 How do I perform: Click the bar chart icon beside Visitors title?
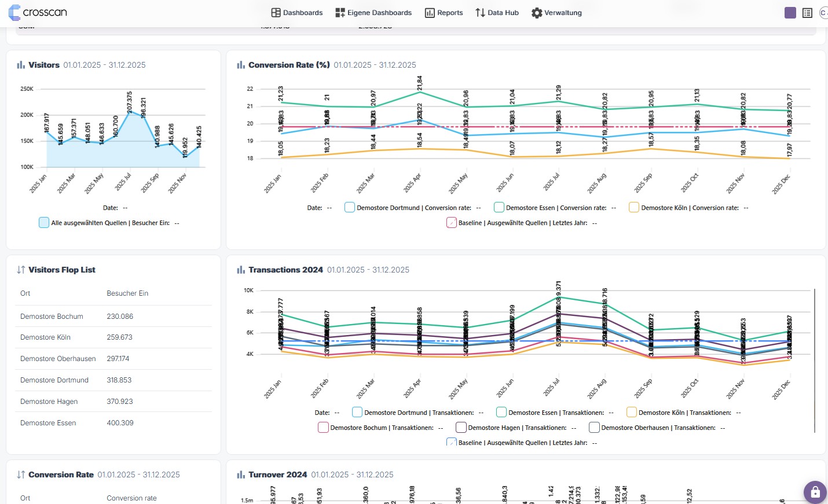pos(21,65)
